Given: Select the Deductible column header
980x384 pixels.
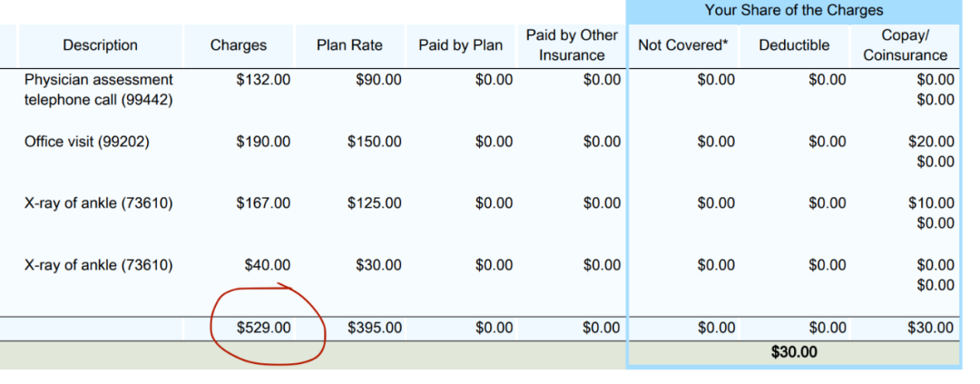Looking at the screenshot, I should click(794, 45).
